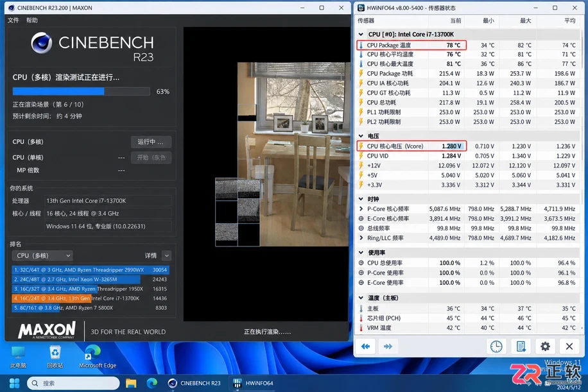Click the thermometer icon beside CPU 核心平均温度

[361, 55]
